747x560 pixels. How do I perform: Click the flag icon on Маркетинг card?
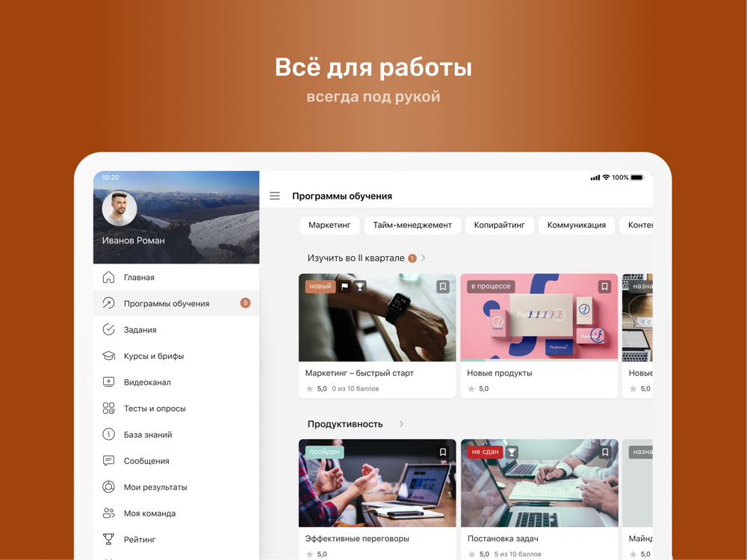point(344,286)
